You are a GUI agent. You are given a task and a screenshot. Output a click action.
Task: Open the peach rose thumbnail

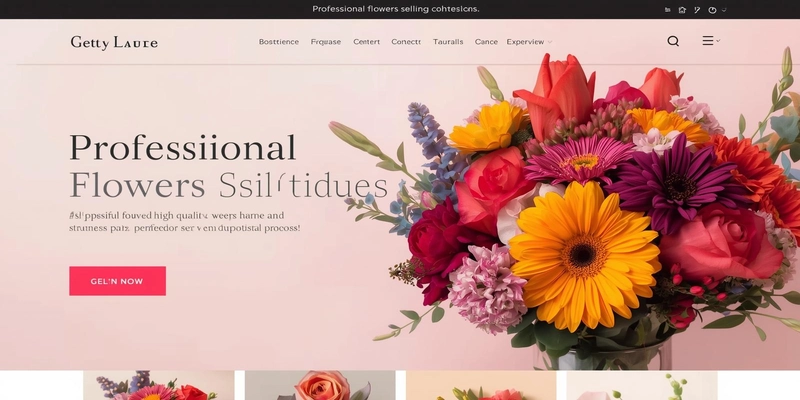(320, 385)
